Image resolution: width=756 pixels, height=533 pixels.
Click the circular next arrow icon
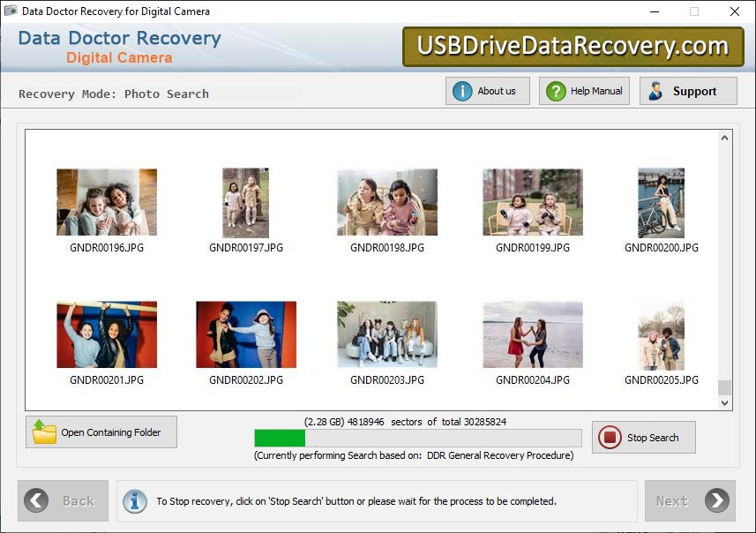[x=716, y=500]
